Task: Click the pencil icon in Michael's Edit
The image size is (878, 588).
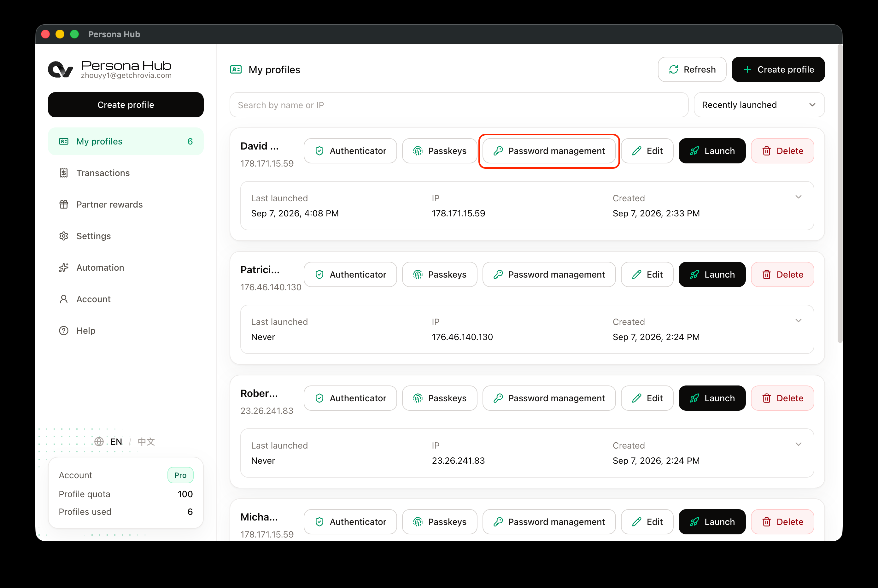Action: pyautogui.click(x=636, y=522)
